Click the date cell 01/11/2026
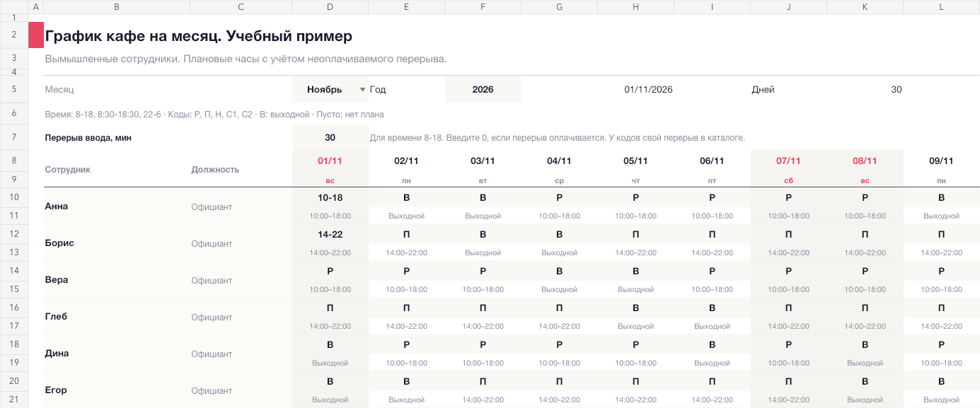Viewport: 980px width, 408px height. click(x=648, y=90)
